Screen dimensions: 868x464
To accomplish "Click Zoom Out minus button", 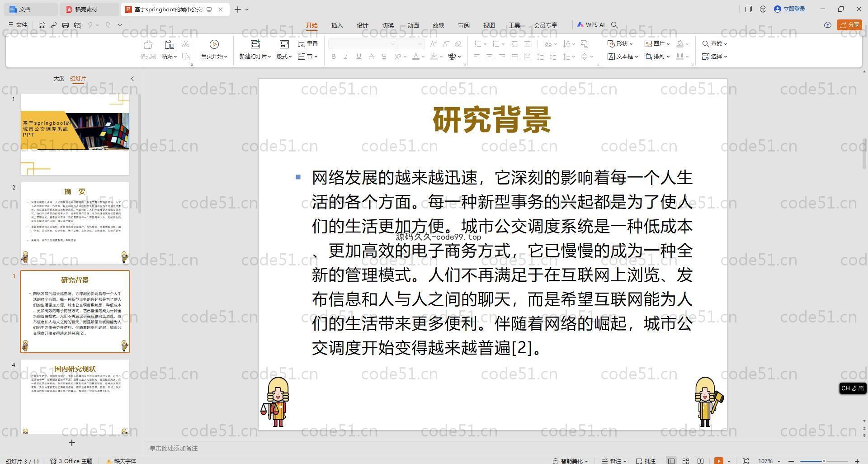I will tap(791, 461).
